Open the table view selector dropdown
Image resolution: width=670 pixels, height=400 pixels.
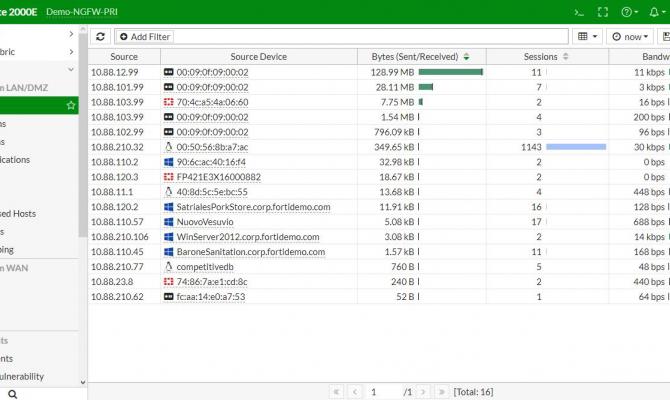point(588,37)
